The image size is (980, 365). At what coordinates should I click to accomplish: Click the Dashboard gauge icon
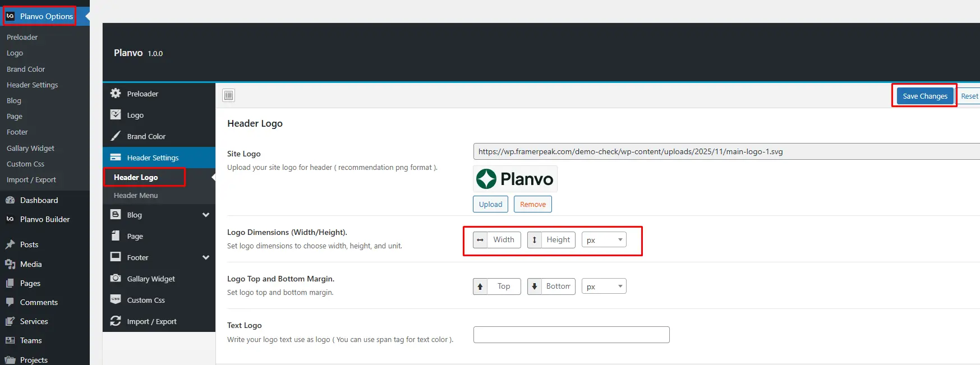10,200
